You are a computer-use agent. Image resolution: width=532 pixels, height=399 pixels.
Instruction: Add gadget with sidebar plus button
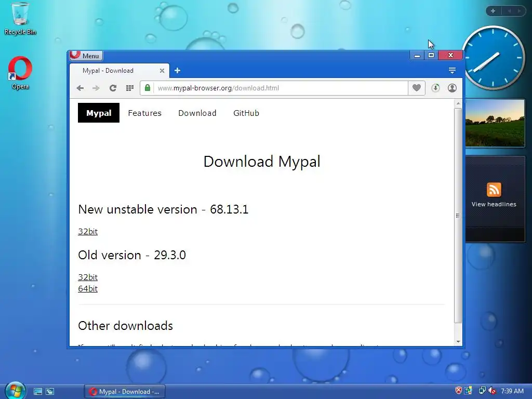pyautogui.click(x=493, y=11)
